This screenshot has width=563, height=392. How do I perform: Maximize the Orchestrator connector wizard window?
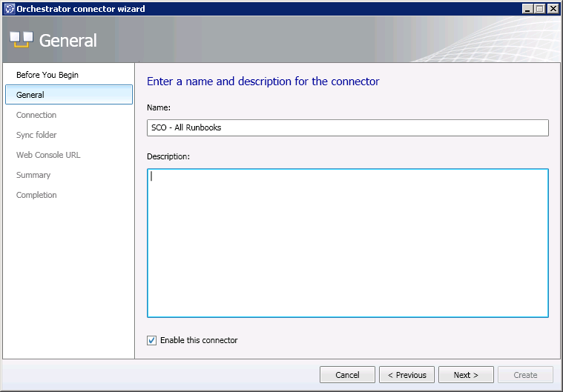539,9
